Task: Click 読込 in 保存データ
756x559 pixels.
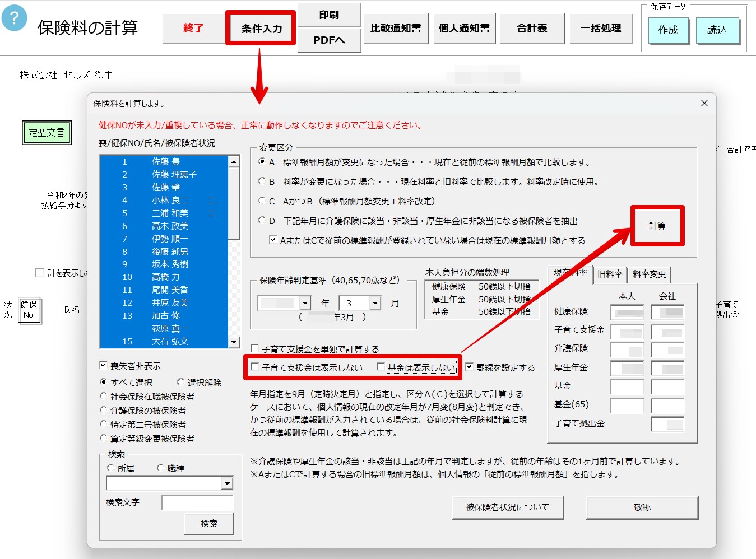Action: (x=717, y=30)
